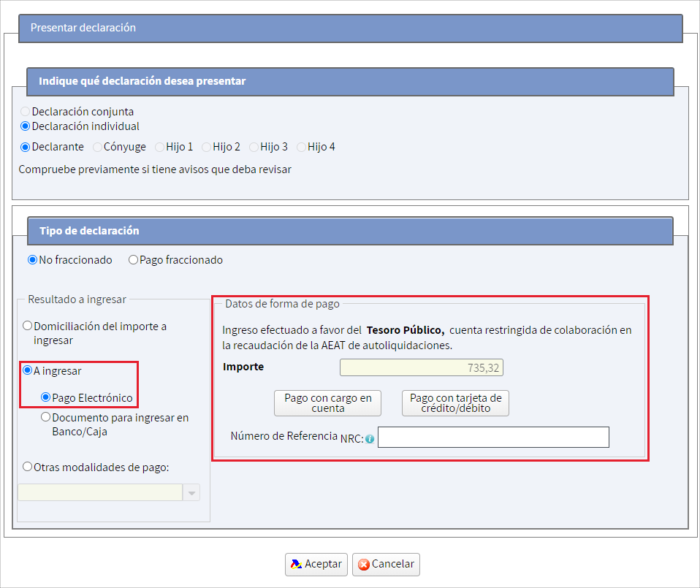Open the Otras modalidades de pago dropdown
The image size is (700, 588).
(x=191, y=492)
